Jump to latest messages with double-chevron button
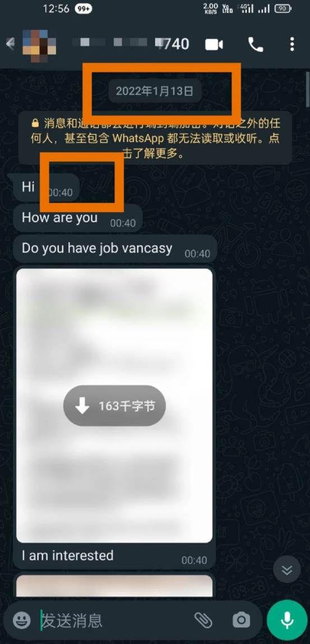Screen dimensions: 310x644 287,569
